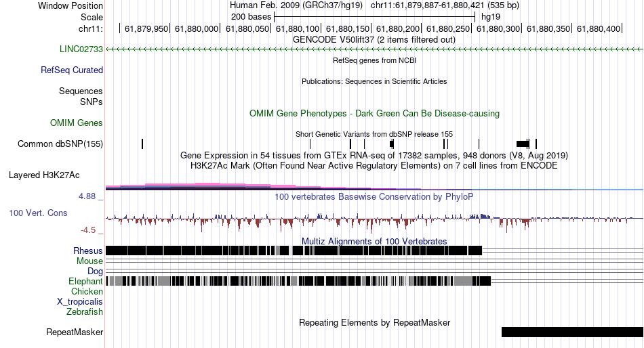This screenshot has height=348, width=644.
Task: Select the Elephant alignment row label
Action: [85, 282]
